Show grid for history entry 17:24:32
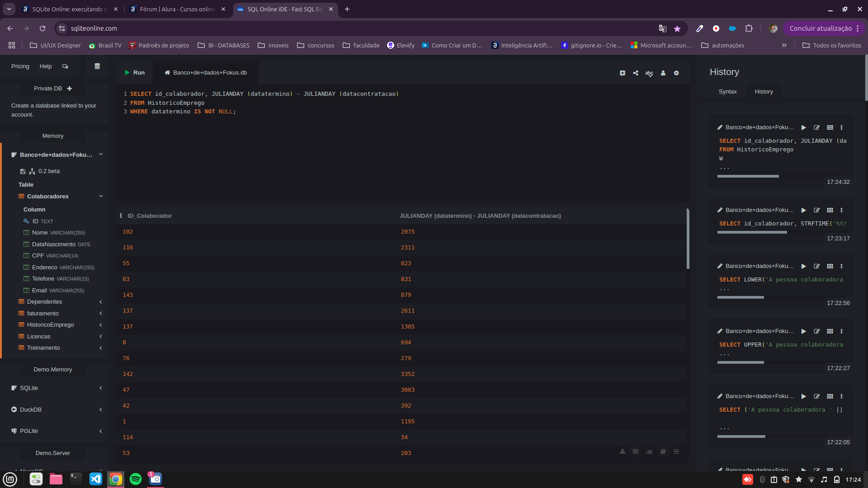 [830, 128]
